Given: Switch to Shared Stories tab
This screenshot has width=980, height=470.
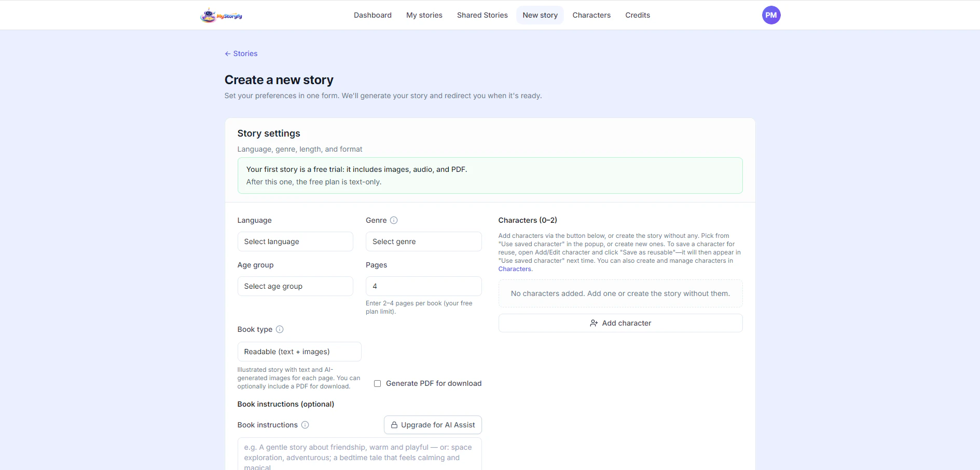Looking at the screenshot, I should click(482, 15).
